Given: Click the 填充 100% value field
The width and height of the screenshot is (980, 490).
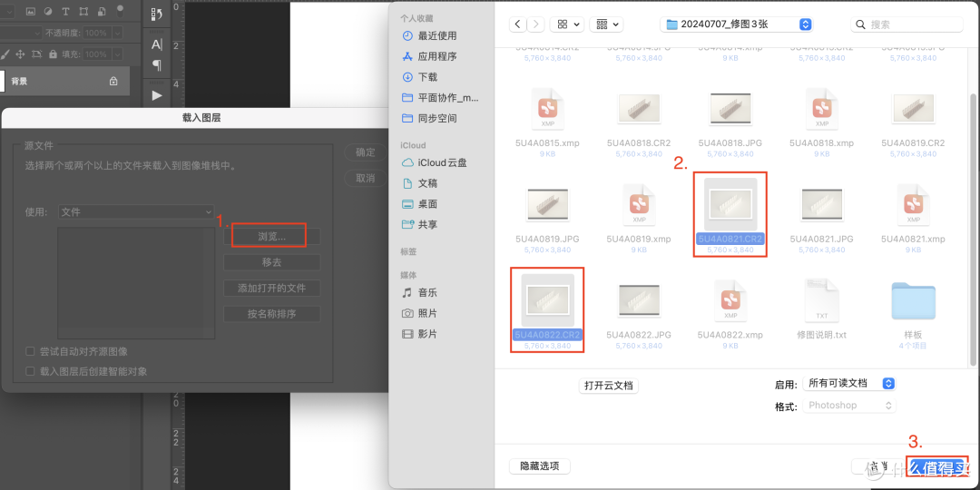Looking at the screenshot, I should (x=96, y=54).
